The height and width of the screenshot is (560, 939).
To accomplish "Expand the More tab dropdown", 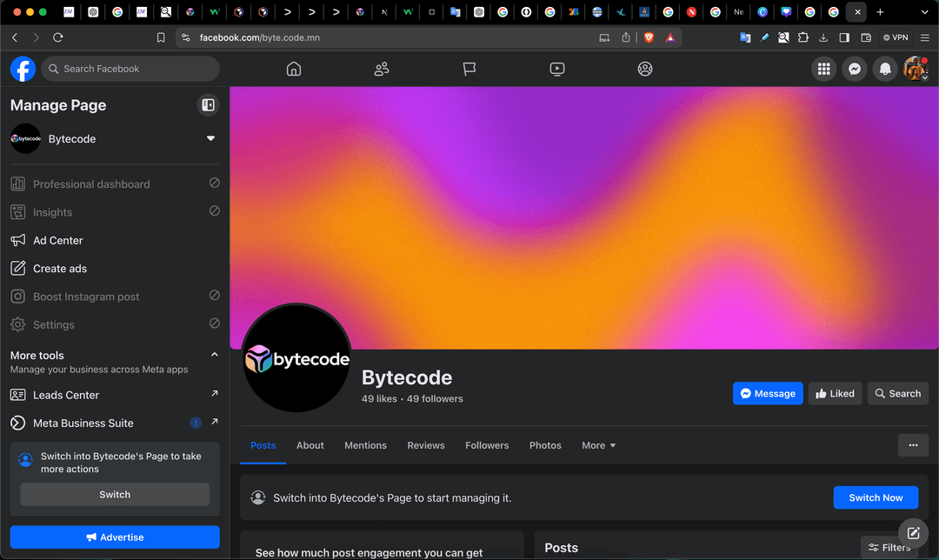I will click(x=599, y=445).
